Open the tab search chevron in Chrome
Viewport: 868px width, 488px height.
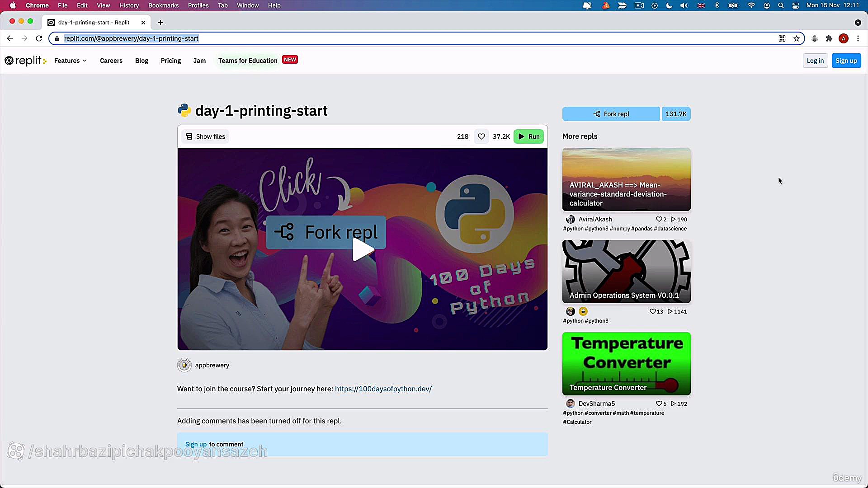coord(858,23)
